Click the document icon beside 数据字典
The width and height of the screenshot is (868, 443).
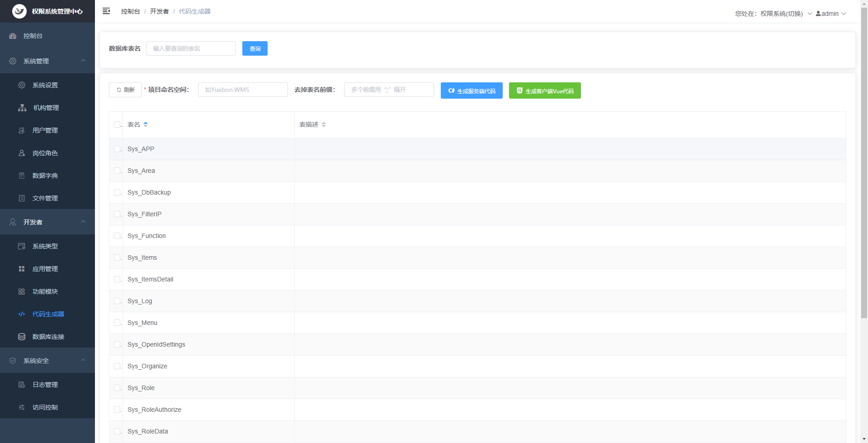tap(22, 176)
